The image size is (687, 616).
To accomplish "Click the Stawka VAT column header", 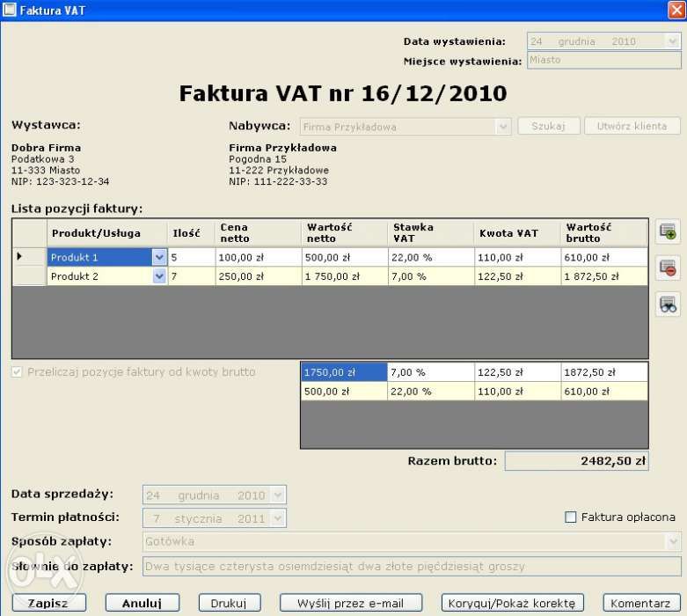I will (x=431, y=233).
